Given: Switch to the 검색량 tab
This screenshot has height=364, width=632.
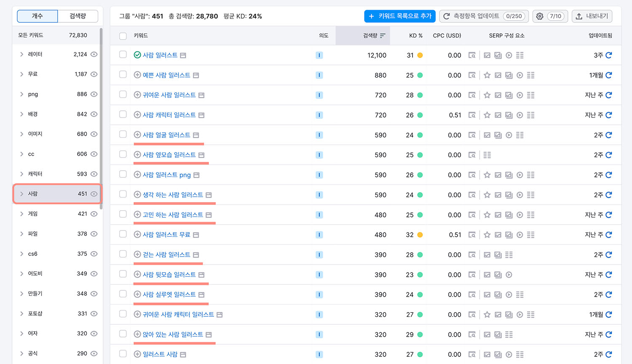Looking at the screenshot, I should (x=78, y=16).
